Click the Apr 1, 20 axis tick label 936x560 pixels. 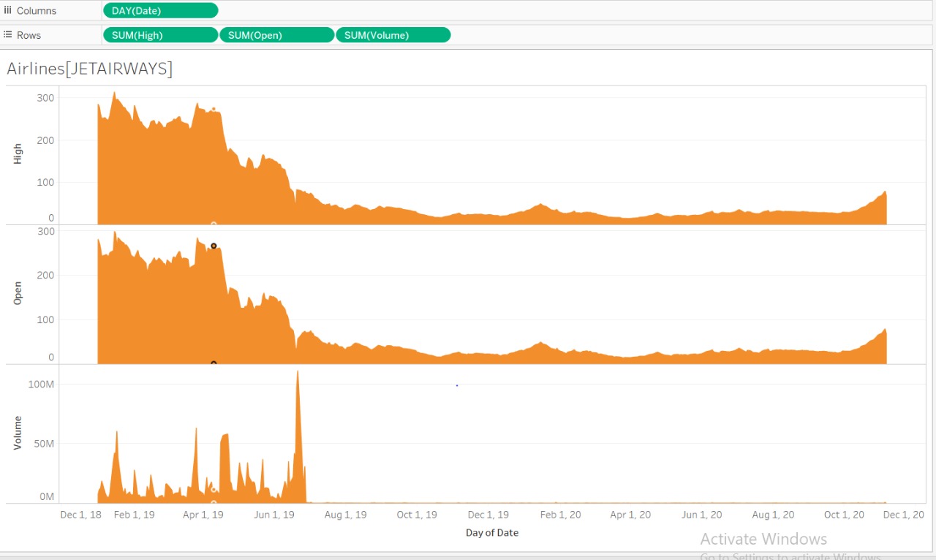pos(630,515)
